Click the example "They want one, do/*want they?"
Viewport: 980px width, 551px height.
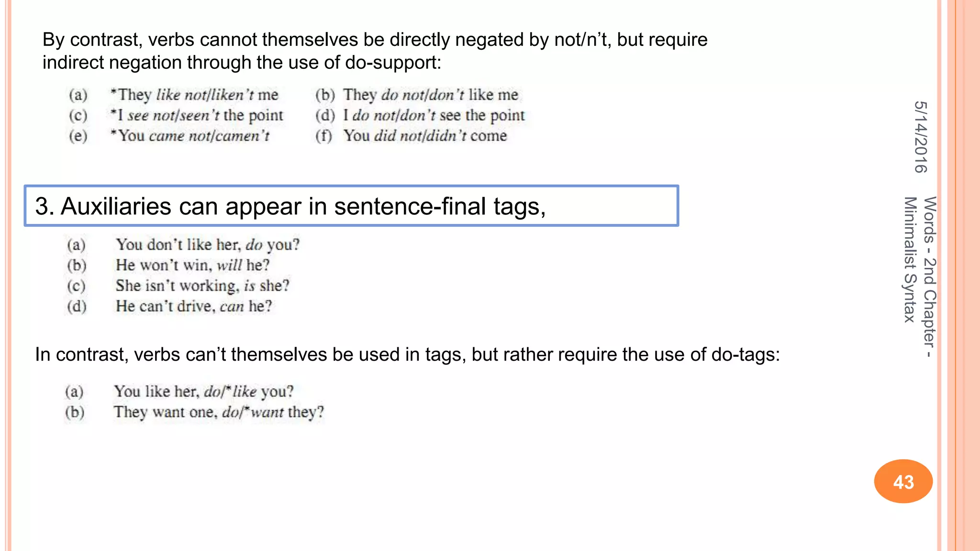coord(219,412)
